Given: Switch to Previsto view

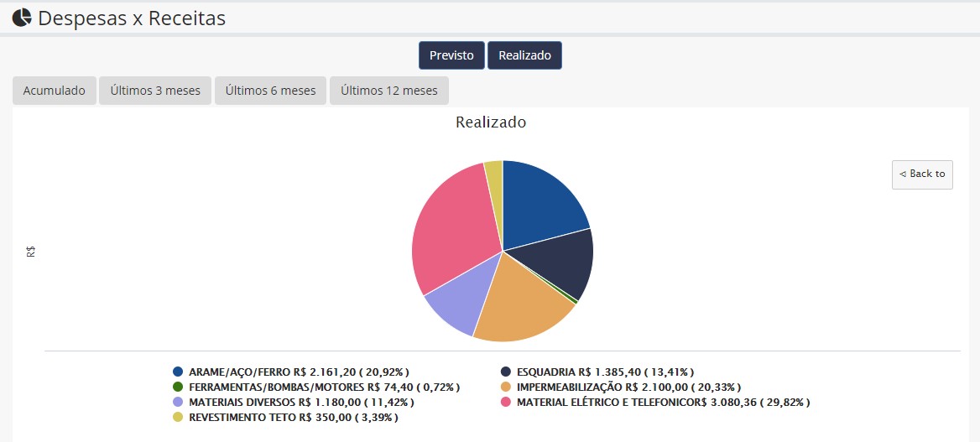Looking at the screenshot, I should tap(452, 55).
